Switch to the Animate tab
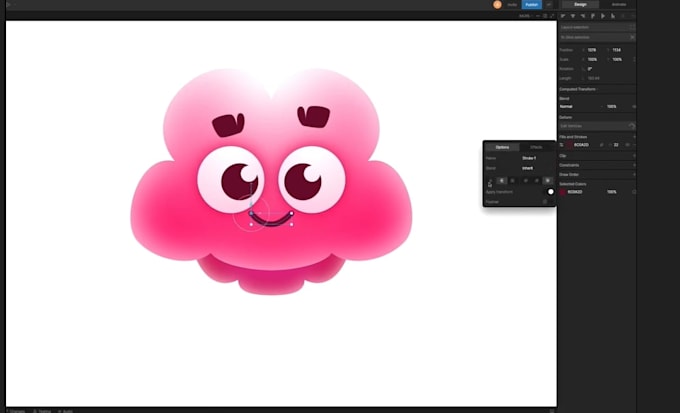 tap(618, 4)
